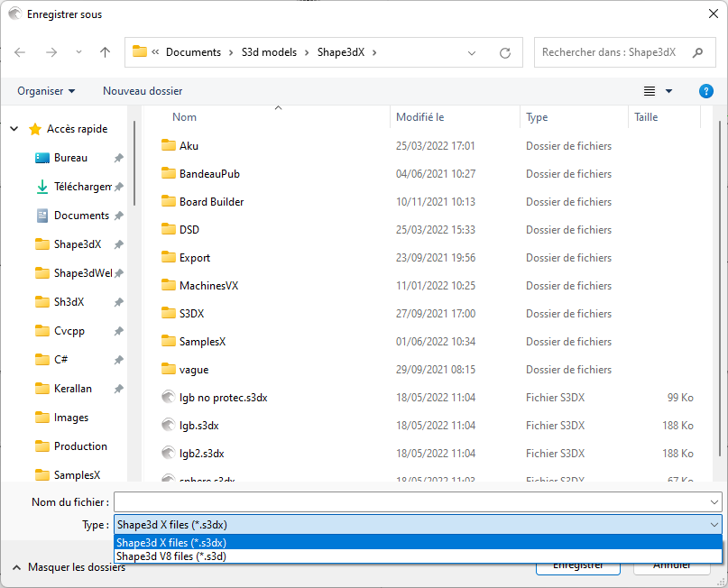This screenshot has height=588, width=728.
Task: Select the lgb.s3dx file icon
Action: tap(168, 425)
